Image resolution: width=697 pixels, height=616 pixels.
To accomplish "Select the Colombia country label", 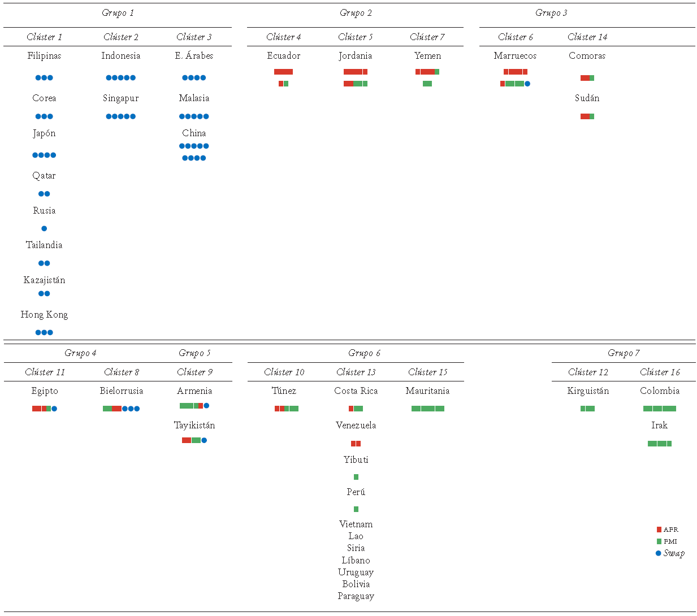I will [x=660, y=391].
